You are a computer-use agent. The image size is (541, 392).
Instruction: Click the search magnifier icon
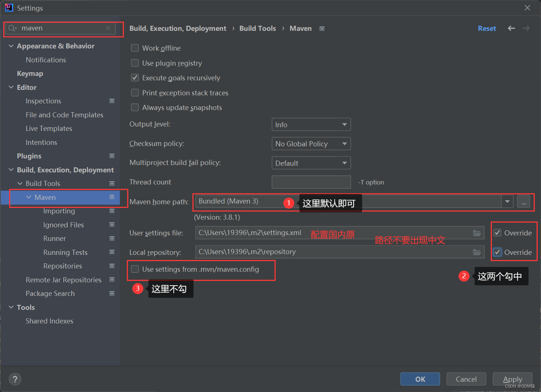point(12,28)
